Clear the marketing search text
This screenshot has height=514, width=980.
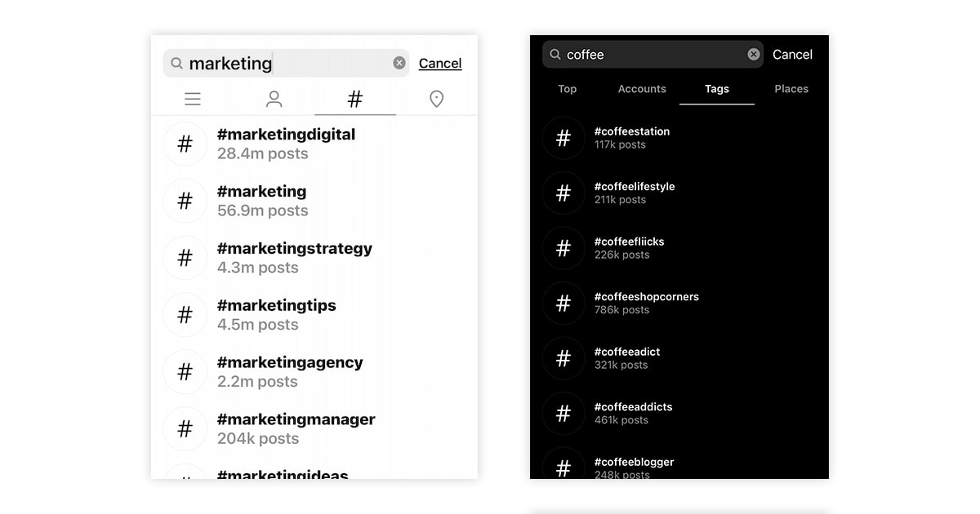tap(399, 63)
